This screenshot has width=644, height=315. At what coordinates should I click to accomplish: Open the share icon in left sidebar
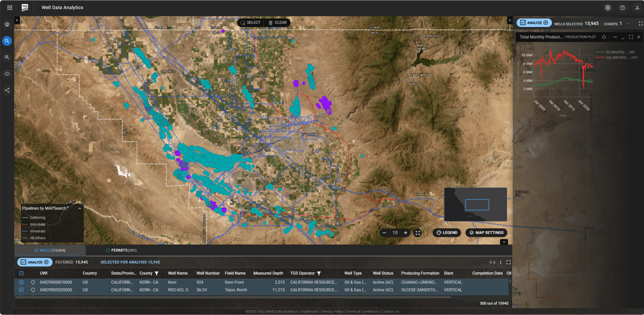pos(7,90)
